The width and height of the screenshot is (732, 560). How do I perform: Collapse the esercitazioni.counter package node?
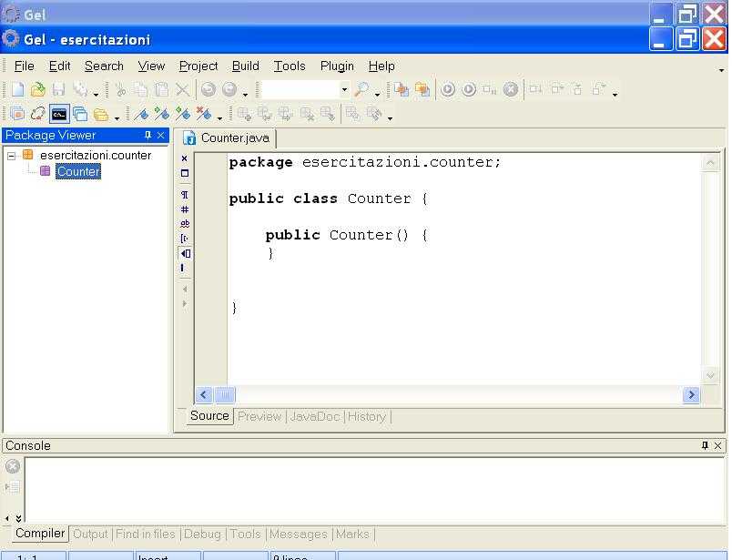tap(12, 156)
